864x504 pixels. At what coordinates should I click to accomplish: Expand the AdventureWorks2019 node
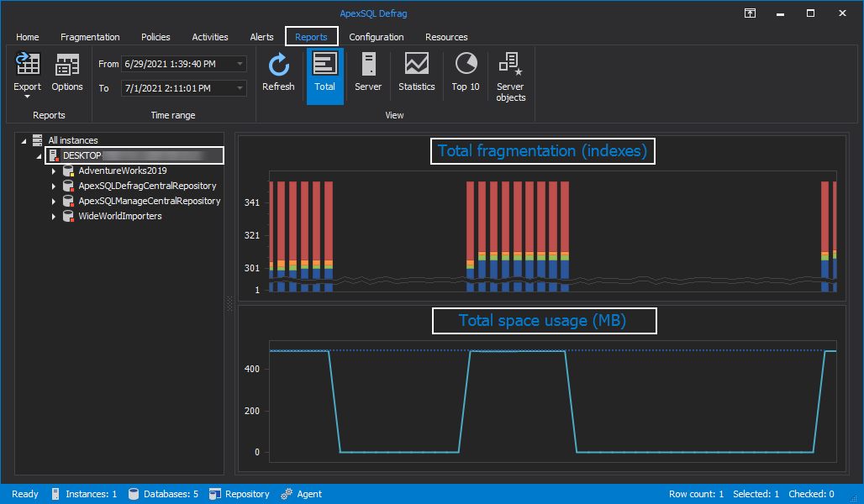54,171
